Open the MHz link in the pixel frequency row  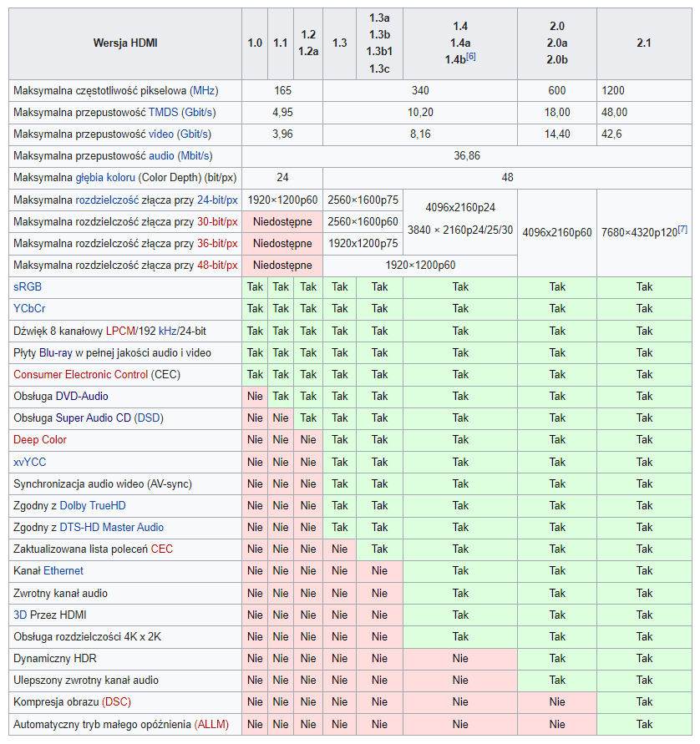(204, 91)
